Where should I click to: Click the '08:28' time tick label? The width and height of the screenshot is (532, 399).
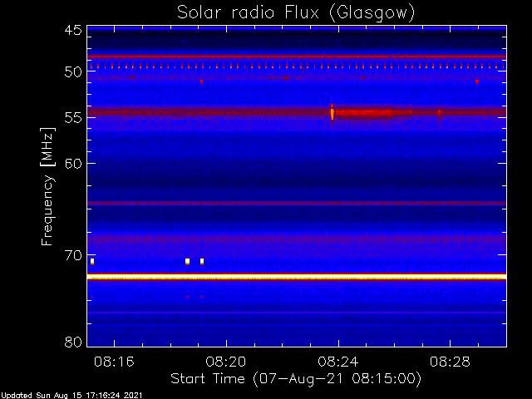pyautogui.click(x=450, y=362)
